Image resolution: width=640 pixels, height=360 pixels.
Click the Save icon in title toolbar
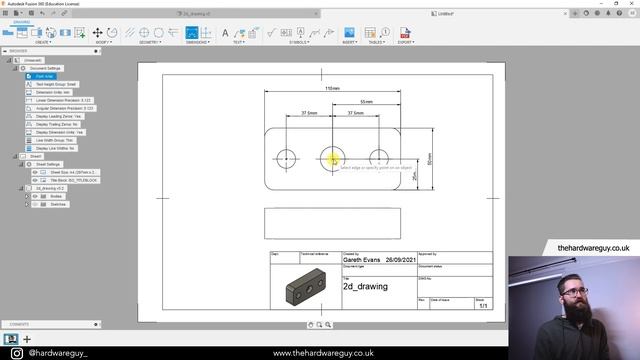coord(31,13)
